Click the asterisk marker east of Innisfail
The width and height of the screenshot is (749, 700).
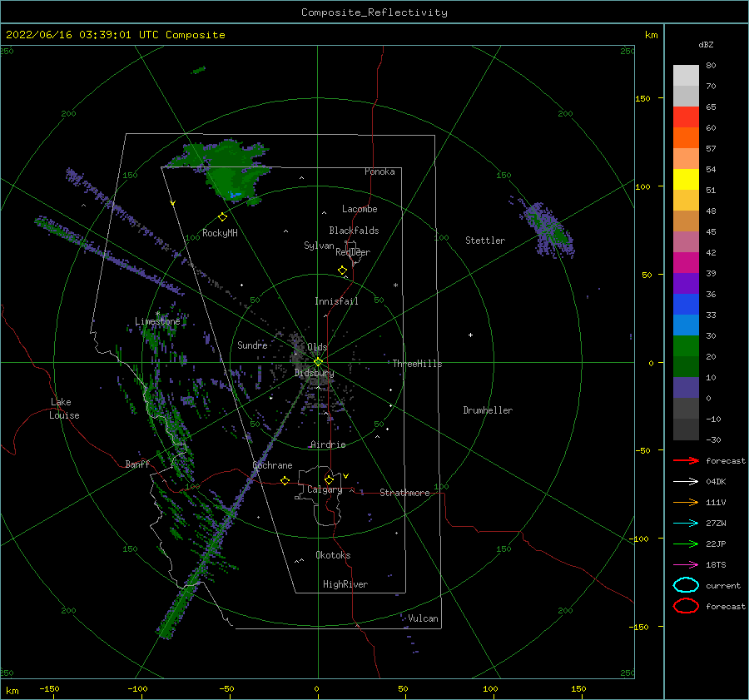[x=395, y=285]
